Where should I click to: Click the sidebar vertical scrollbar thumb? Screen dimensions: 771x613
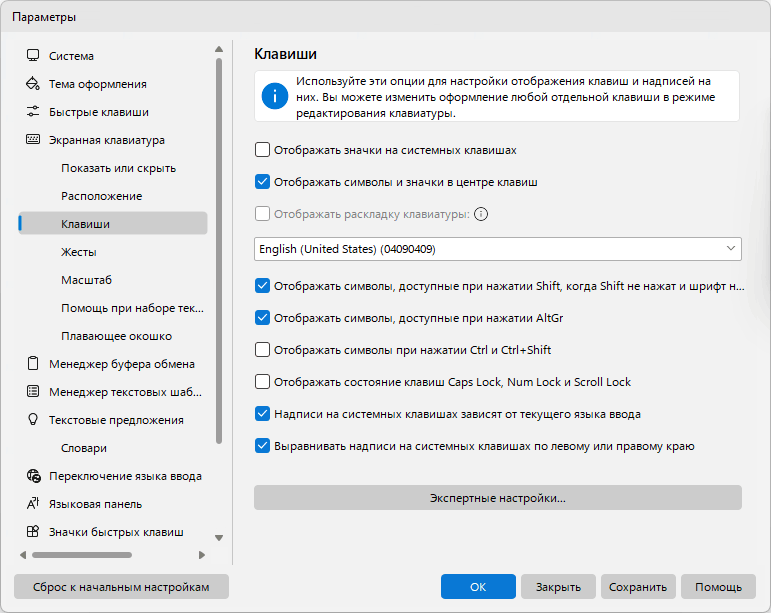[x=219, y=251]
